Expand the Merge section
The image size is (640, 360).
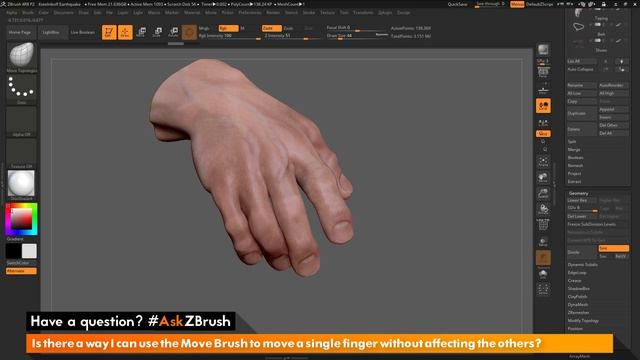click(574, 150)
